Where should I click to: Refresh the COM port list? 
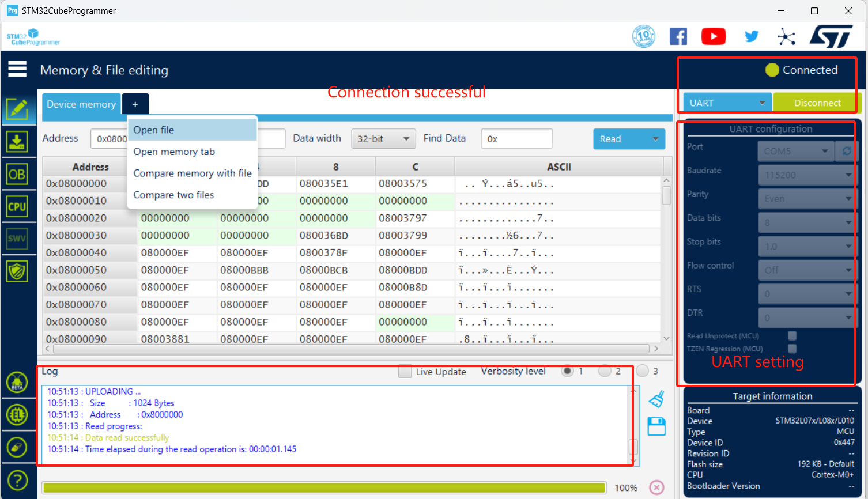847,151
